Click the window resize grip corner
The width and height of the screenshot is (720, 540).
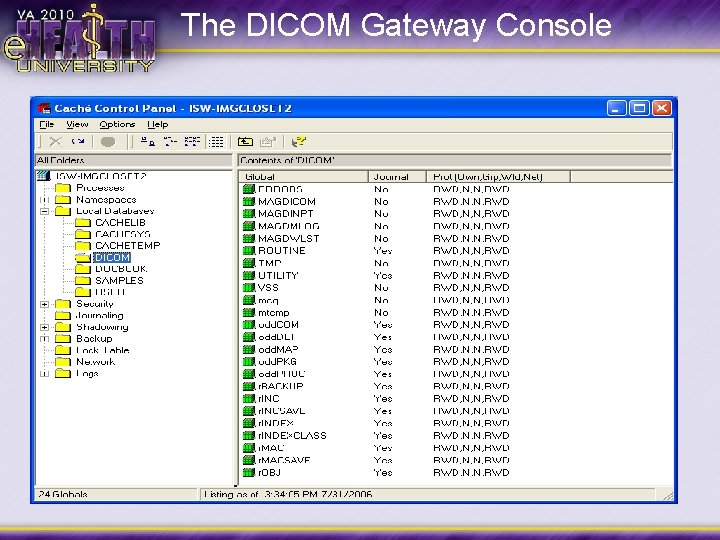tap(668, 495)
